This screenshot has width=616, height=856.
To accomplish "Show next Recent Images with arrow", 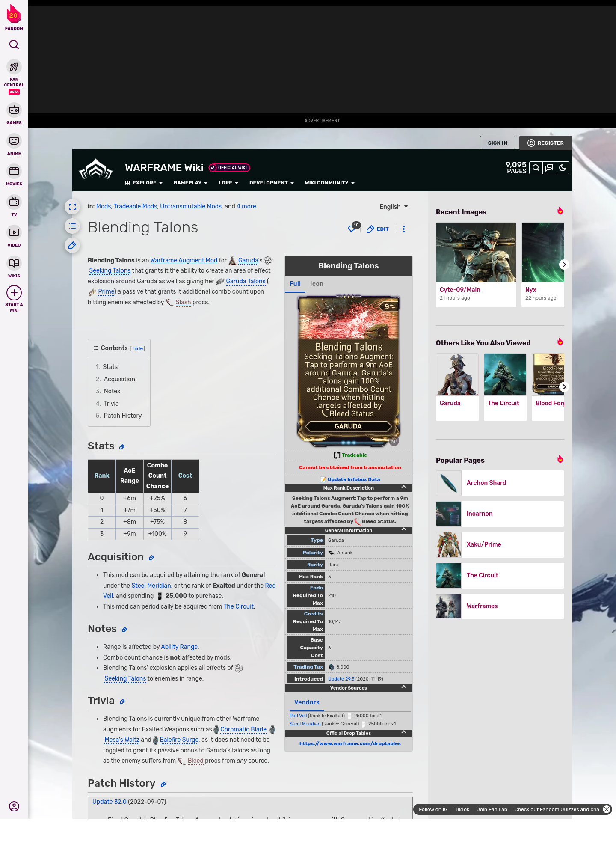I will click(564, 265).
